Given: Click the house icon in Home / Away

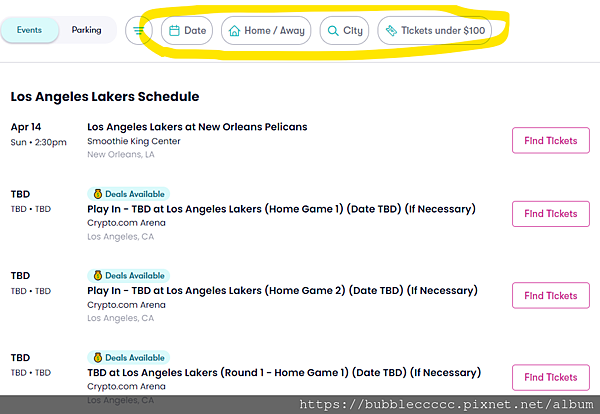Looking at the screenshot, I should (234, 31).
